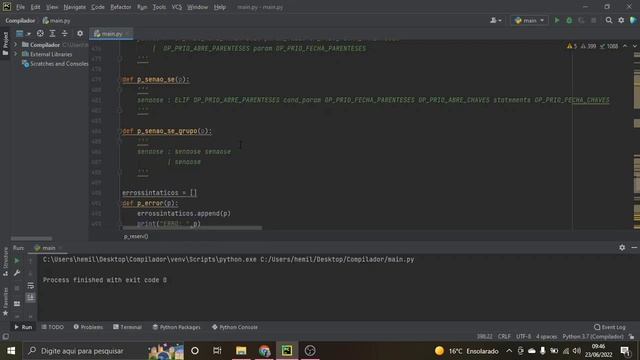This screenshot has width=640, height=360.
Task: Click the tool window quick-access icon at bottom left
Action: point(5,337)
